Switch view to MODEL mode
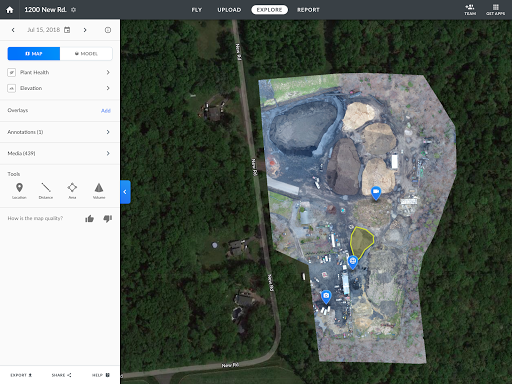512x384 pixels. 86,54
